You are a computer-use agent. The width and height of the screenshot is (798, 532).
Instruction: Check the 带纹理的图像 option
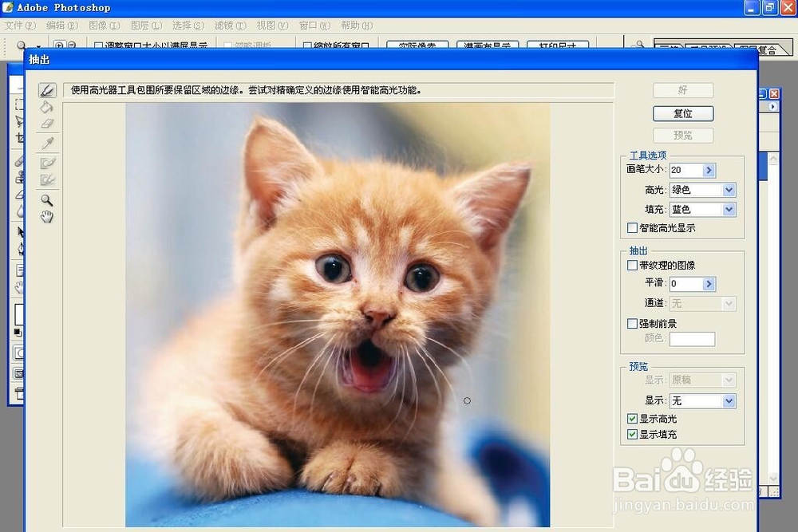click(631, 265)
